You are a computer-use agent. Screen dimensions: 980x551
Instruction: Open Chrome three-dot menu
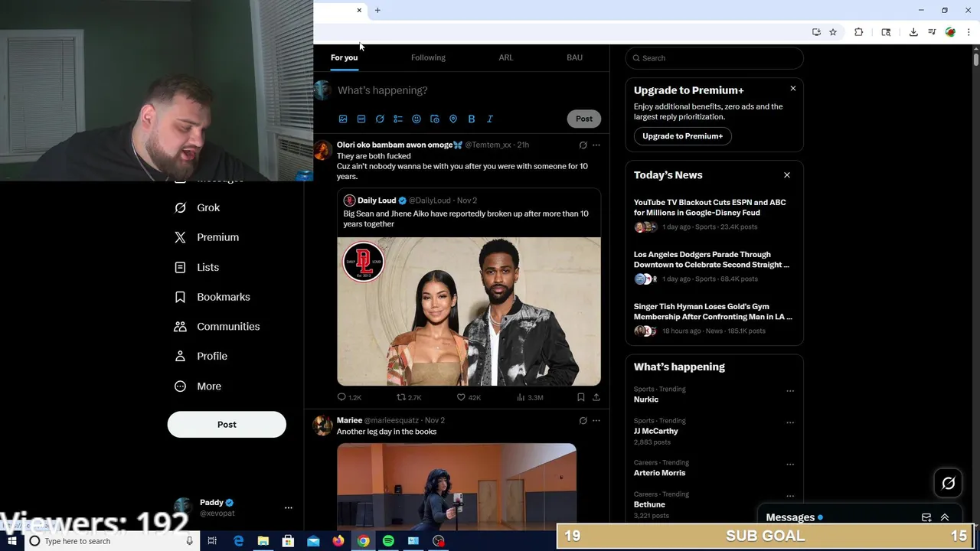(x=969, y=32)
